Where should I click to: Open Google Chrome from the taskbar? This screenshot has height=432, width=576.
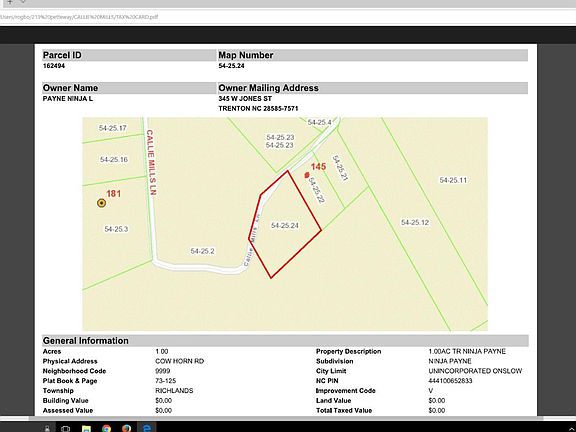coord(107,428)
